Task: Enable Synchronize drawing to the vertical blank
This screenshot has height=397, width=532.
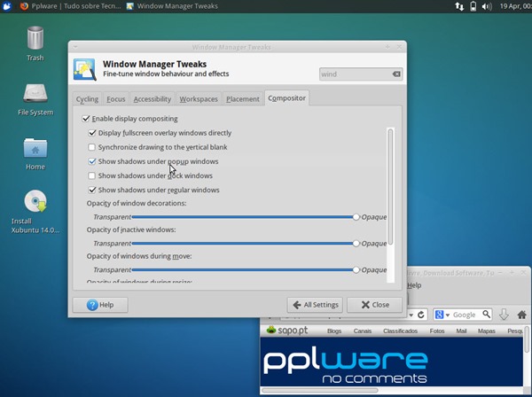Action: point(91,147)
